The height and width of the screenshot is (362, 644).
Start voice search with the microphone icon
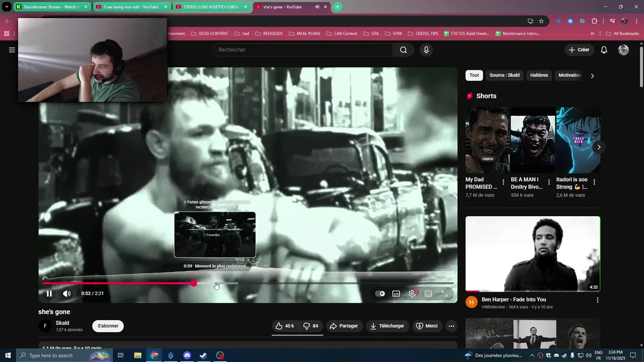426,50
